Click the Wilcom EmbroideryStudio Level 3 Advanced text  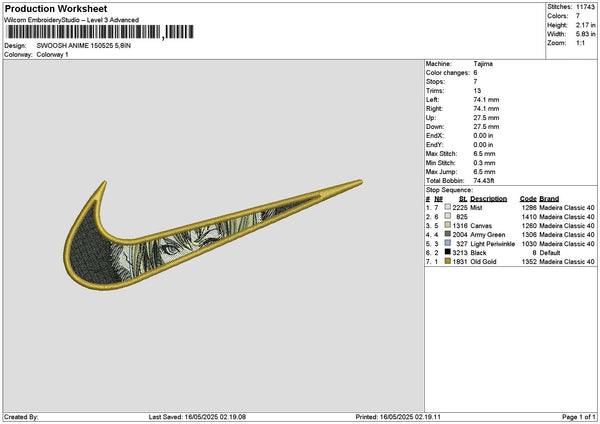coord(72,20)
